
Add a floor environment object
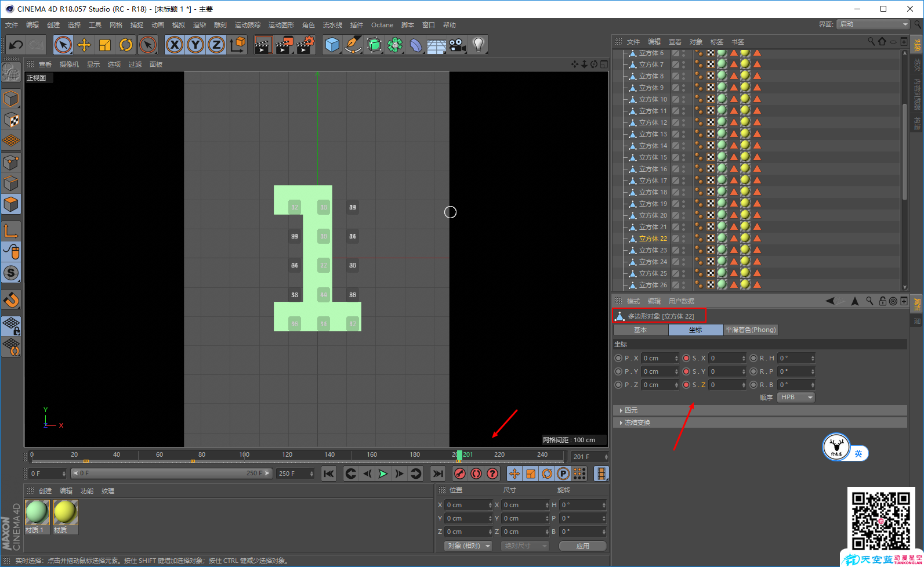click(436, 45)
